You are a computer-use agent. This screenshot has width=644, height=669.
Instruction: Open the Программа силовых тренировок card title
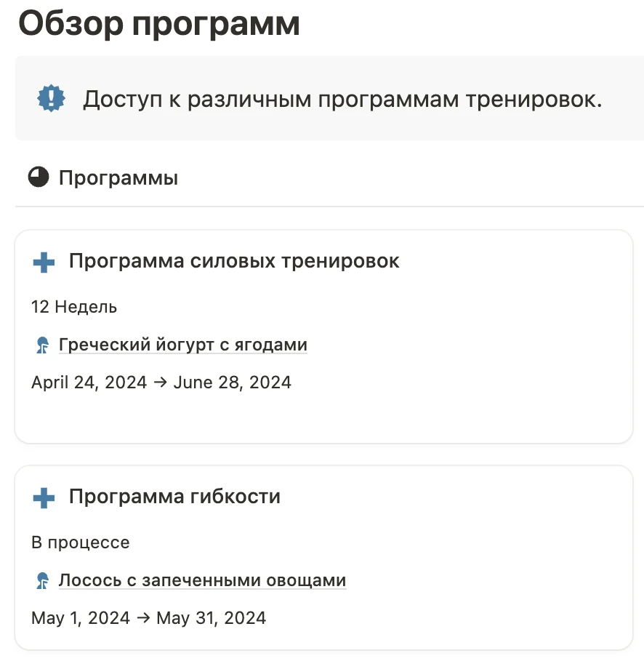234,261
